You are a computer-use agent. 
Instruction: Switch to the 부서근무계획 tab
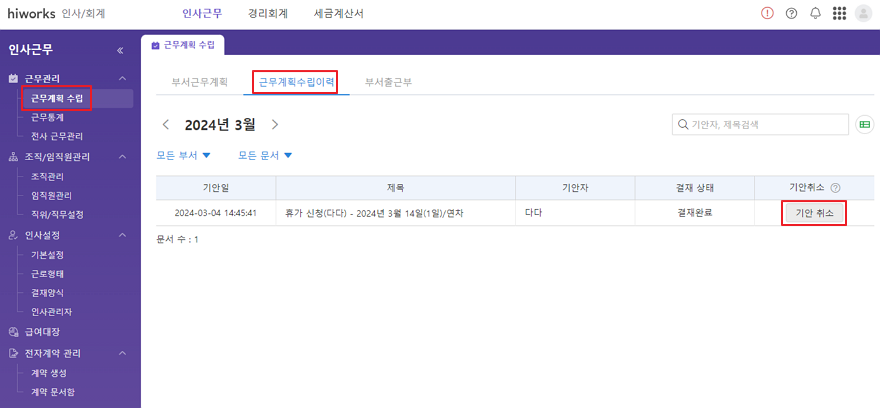click(x=199, y=82)
